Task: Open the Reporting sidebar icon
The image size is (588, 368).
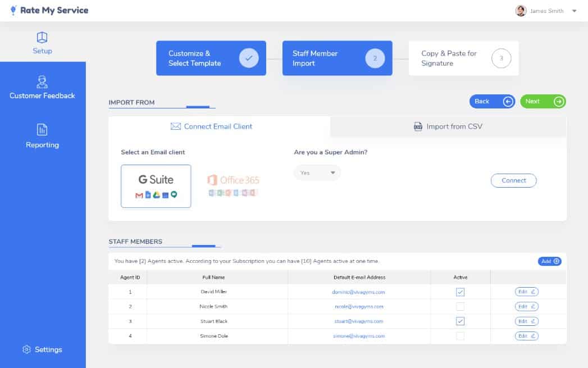Action: coord(42,130)
